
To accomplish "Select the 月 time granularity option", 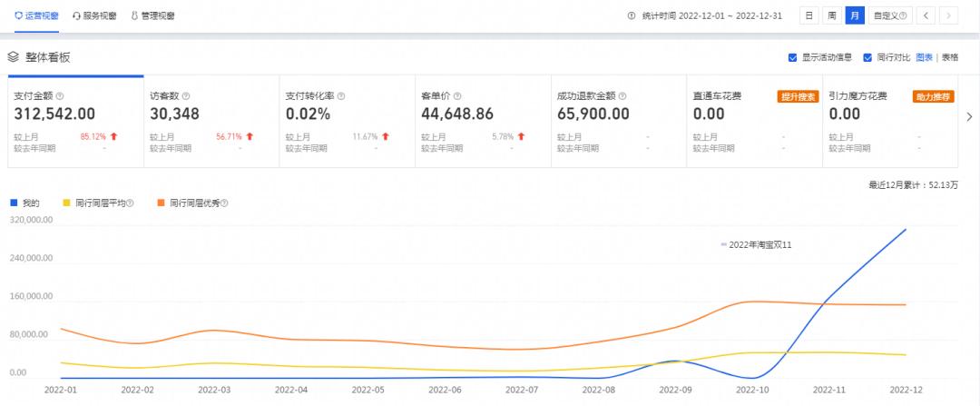I will click(854, 15).
